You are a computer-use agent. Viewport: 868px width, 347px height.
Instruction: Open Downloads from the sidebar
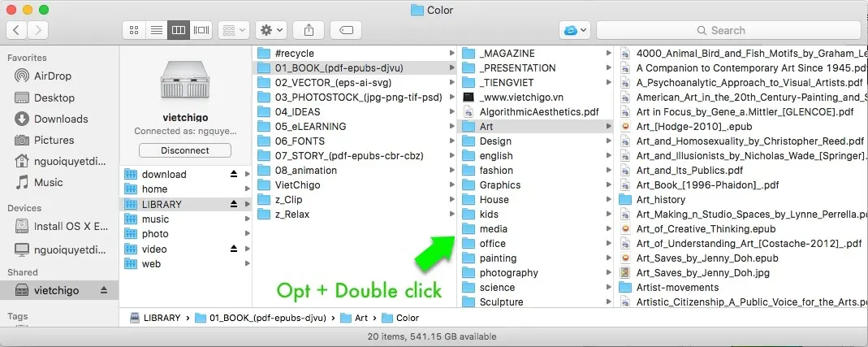click(x=61, y=119)
